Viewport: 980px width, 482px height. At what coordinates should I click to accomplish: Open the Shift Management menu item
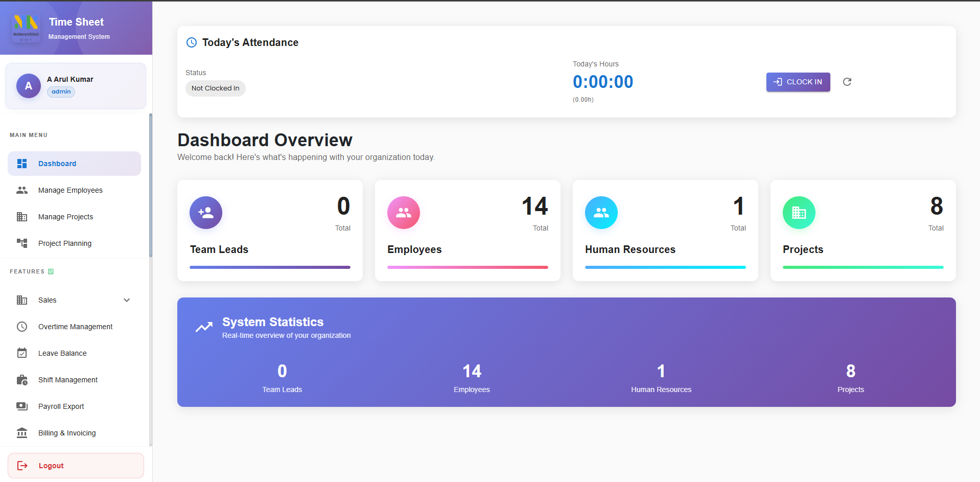(x=67, y=379)
